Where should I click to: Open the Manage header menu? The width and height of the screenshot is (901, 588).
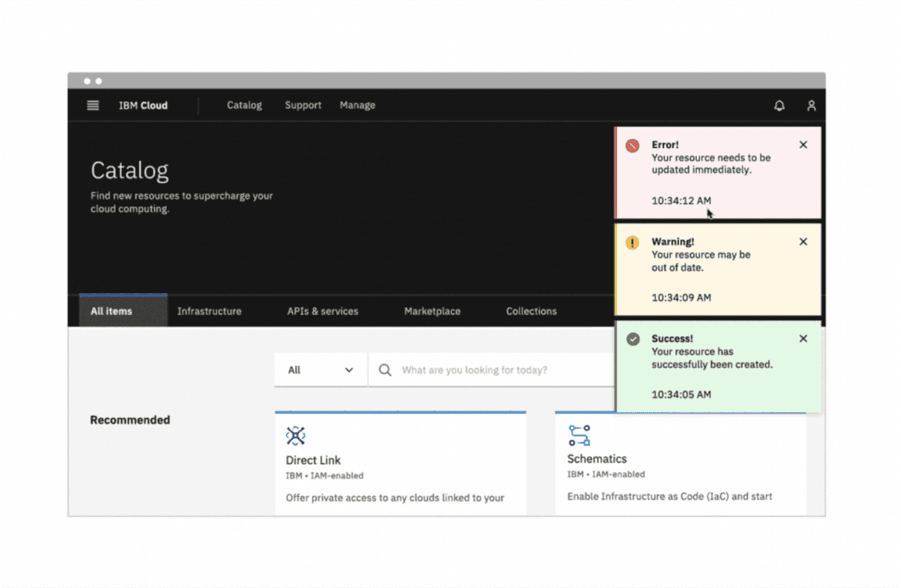click(x=357, y=106)
